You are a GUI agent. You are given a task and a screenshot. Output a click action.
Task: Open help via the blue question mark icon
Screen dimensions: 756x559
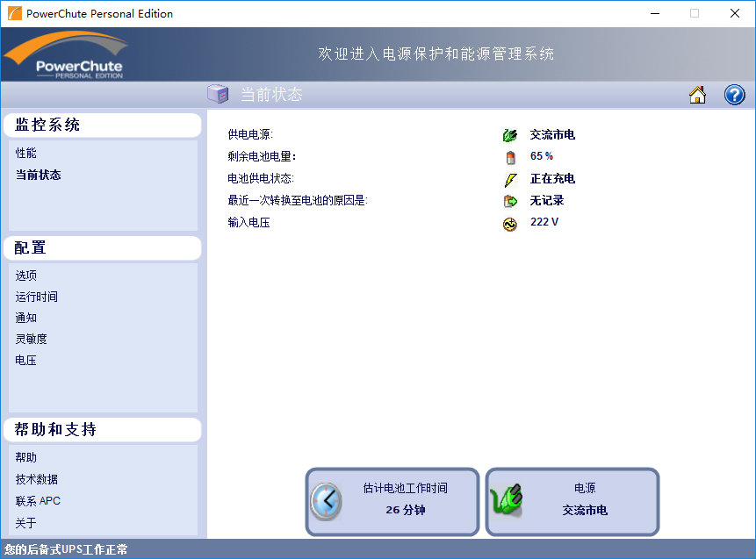pyautogui.click(x=734, y=95)
